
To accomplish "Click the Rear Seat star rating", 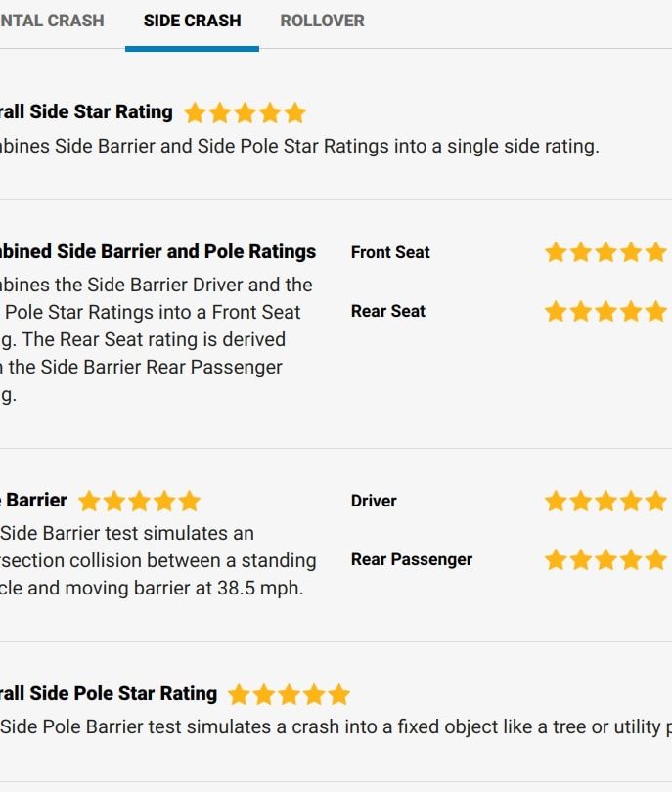I will click(605, 311).
